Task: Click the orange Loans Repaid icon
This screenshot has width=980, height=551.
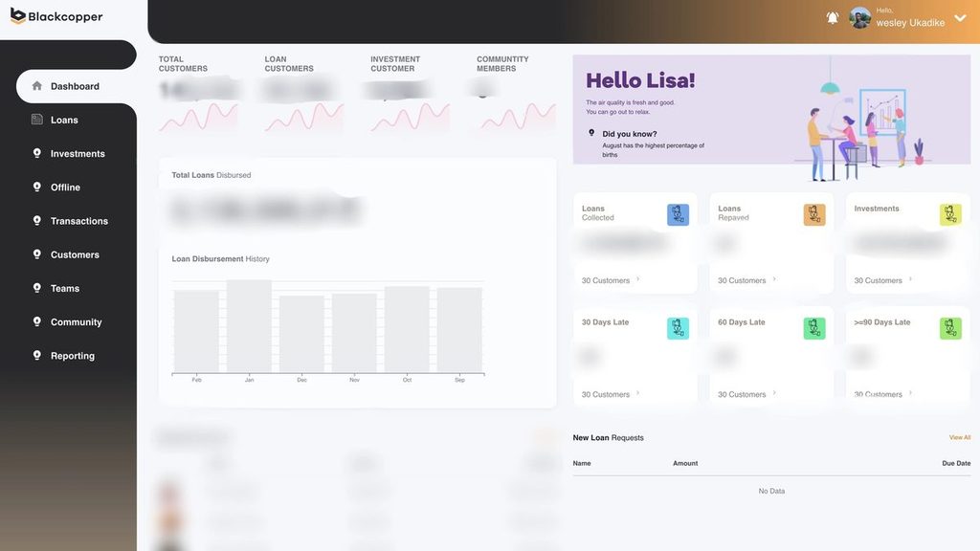Action: [814, 214]
